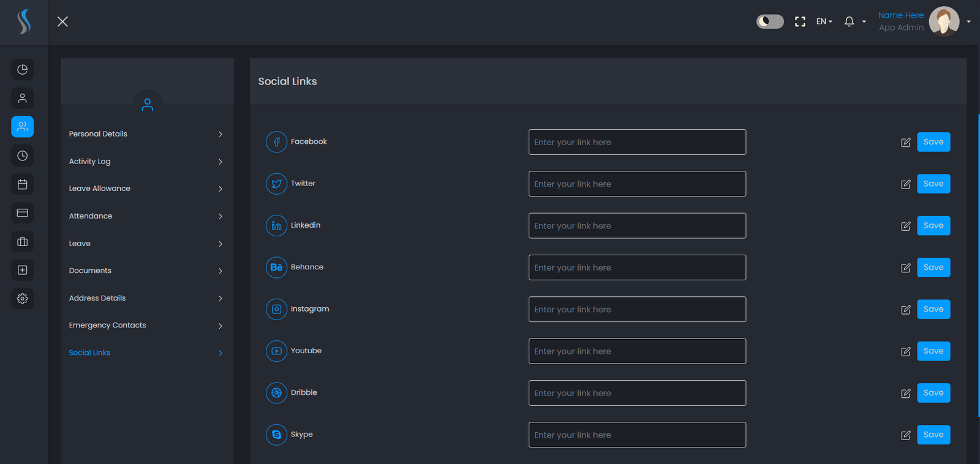
Task: Open the plus-box sidebar icon
Action: 23,270
